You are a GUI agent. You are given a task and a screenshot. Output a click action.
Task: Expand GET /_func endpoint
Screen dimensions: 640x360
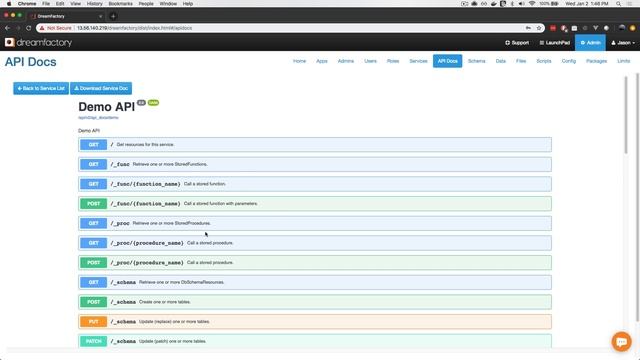(x=315, y=164)
